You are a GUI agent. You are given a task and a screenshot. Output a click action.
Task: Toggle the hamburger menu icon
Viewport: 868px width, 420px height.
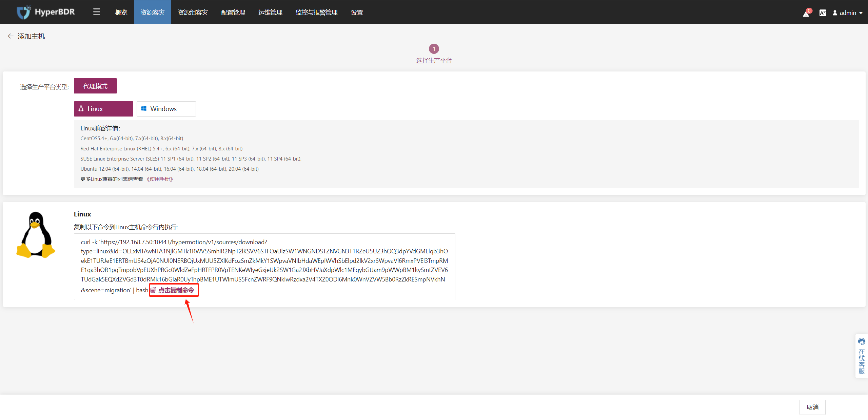(97, 12)
